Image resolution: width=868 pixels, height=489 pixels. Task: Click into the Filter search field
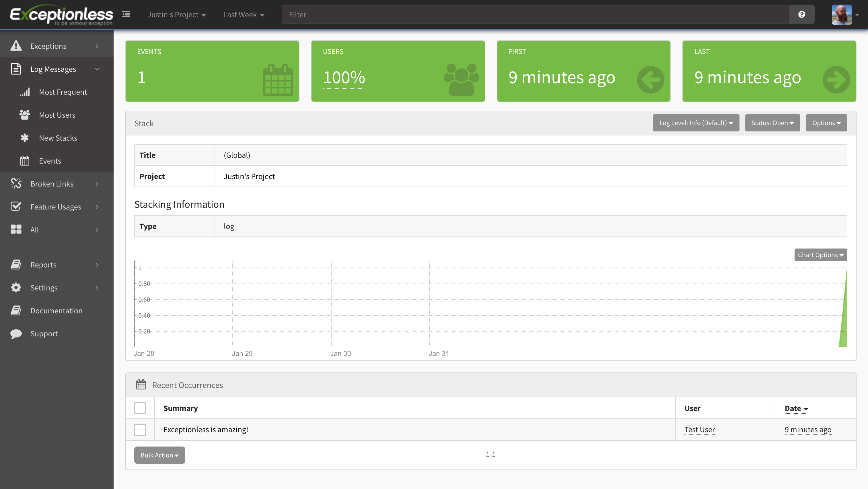[535, 14]
